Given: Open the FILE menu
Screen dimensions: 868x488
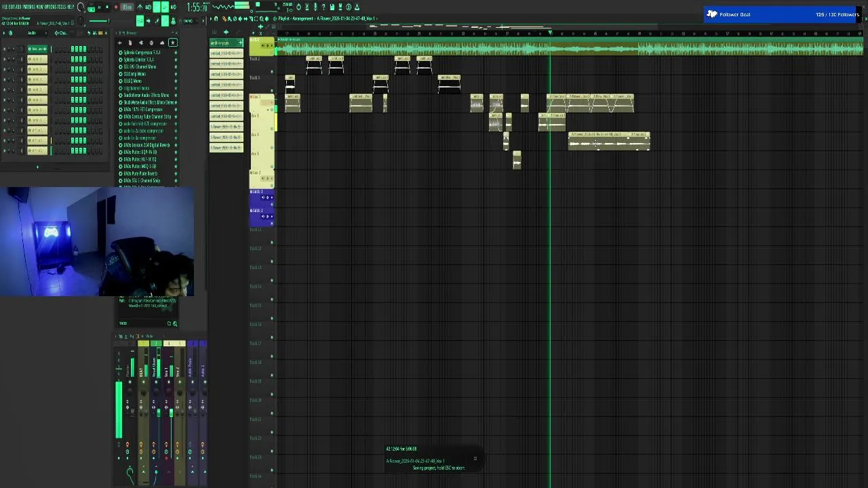Looking at the screenshot, I should coord(5,7).
